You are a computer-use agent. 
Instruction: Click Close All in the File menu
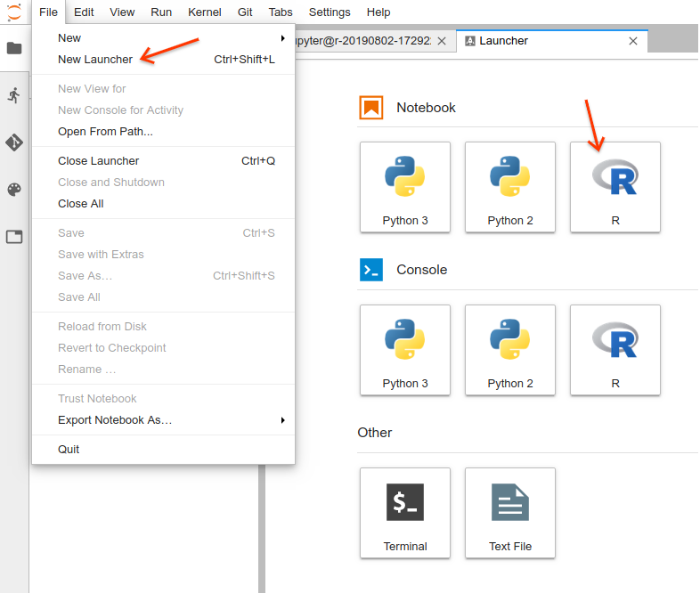(x=81, y=204)
